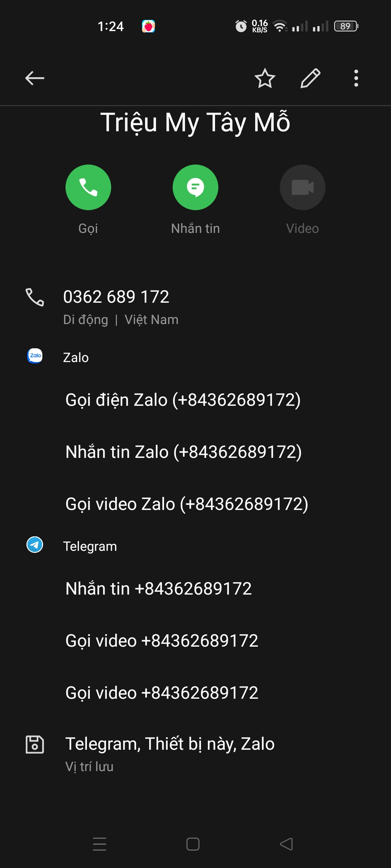Viewport: 391px width, 868px height.
Task: Call mobile number 0362 689 172
Action: (195, 307)
